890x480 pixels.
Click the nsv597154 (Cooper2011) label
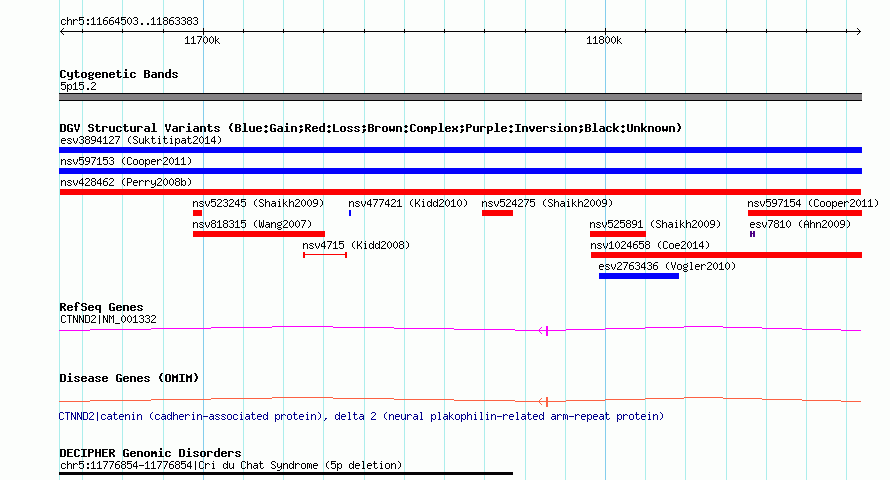(813, 203)
